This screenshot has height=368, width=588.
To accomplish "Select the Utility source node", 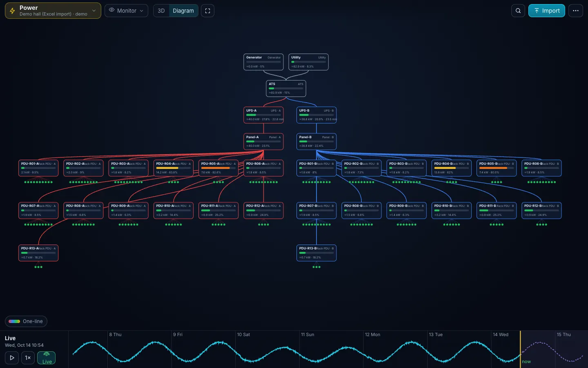I will coord(309,62).
